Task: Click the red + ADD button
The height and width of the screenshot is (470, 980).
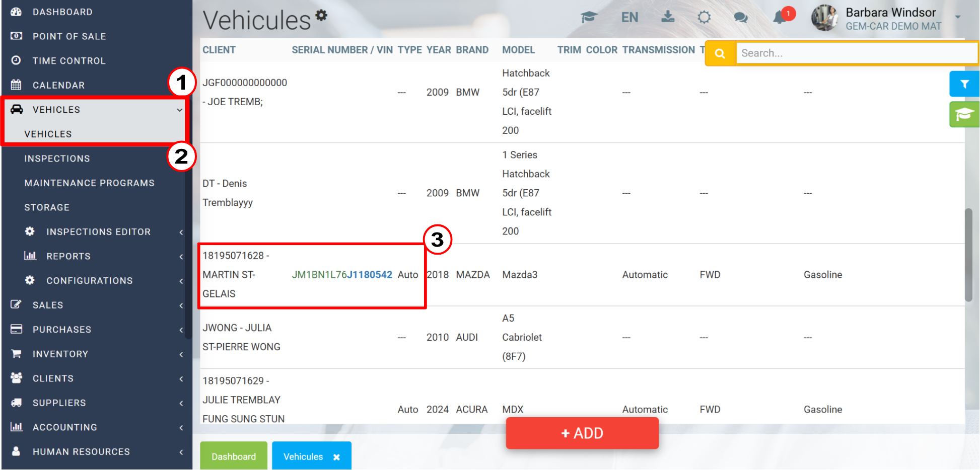Action: [582, 433]
